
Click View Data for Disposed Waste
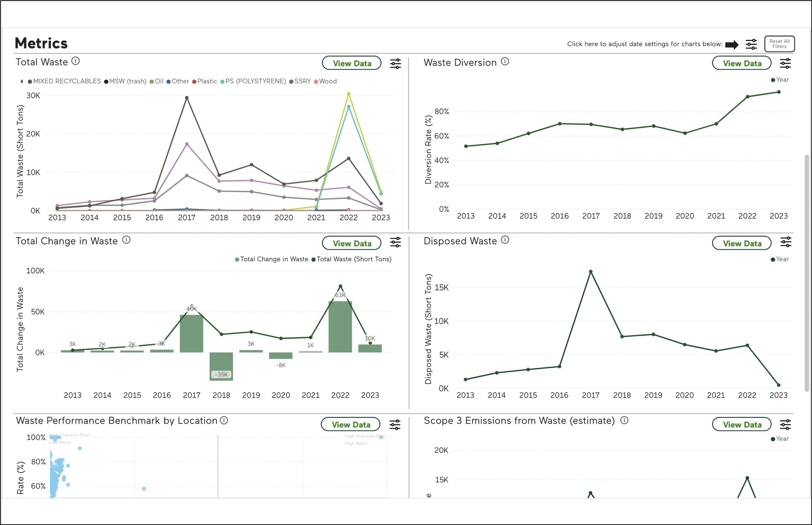tap(742, 243)
